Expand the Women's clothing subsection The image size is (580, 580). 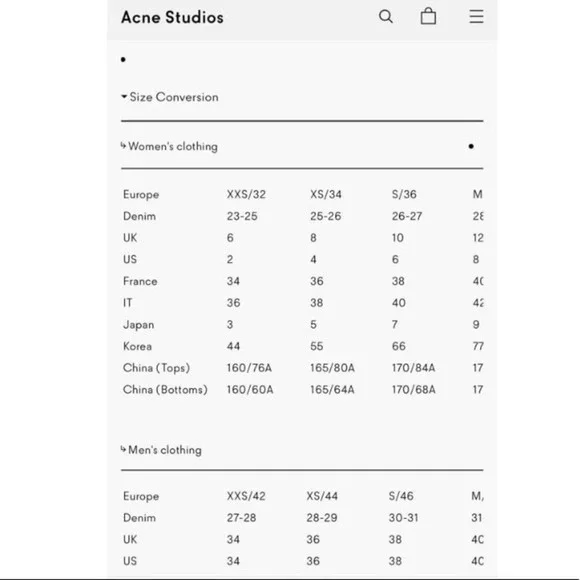tap(169, 146)
